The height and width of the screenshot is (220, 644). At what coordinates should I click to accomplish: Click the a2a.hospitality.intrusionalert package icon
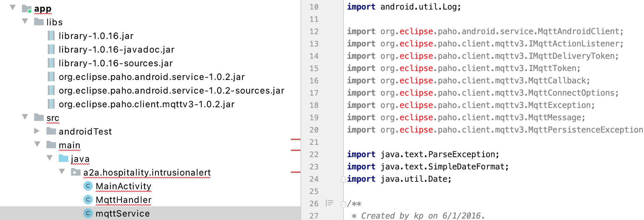[75, 172]
